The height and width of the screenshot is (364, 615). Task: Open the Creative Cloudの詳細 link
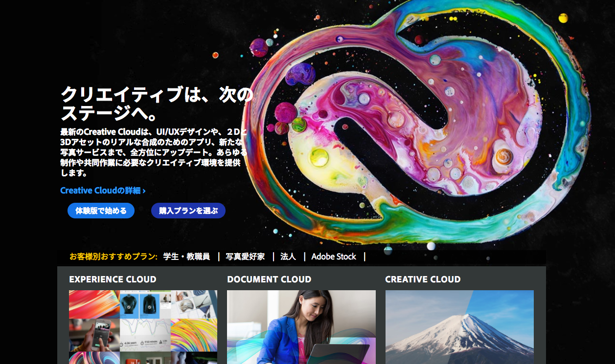(103, 191)
